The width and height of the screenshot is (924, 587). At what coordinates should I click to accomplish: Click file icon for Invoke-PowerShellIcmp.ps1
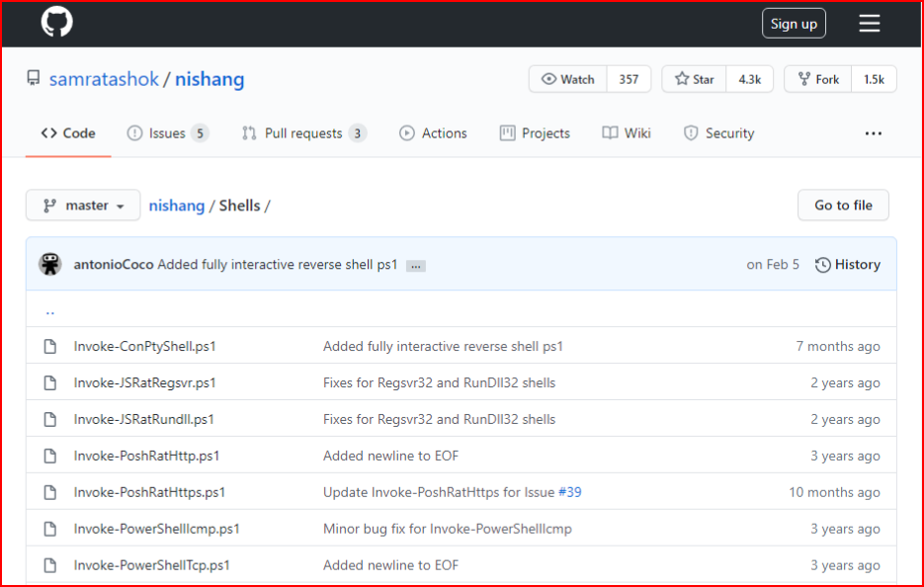50,529
